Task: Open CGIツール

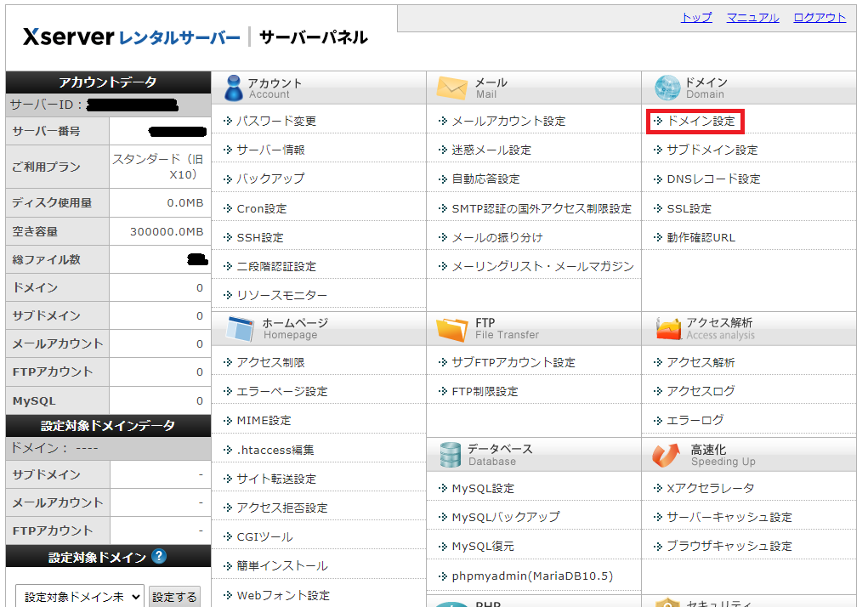Action: pyautogui.click(x=264, y=536)
